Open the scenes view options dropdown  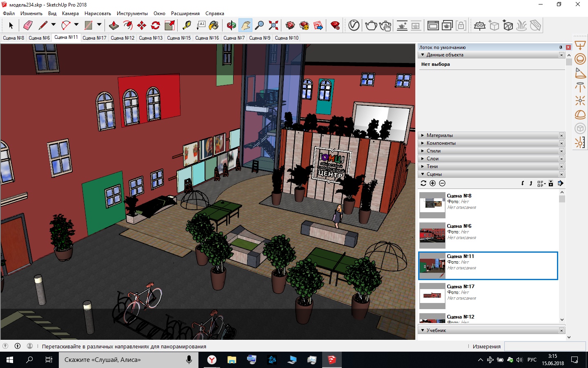[x=541, y=184]
